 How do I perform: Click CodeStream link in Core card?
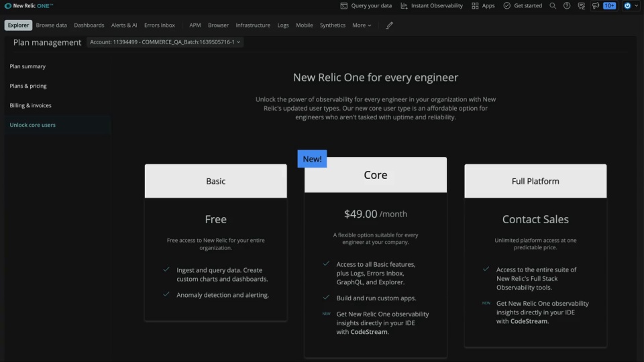point(368,332)
